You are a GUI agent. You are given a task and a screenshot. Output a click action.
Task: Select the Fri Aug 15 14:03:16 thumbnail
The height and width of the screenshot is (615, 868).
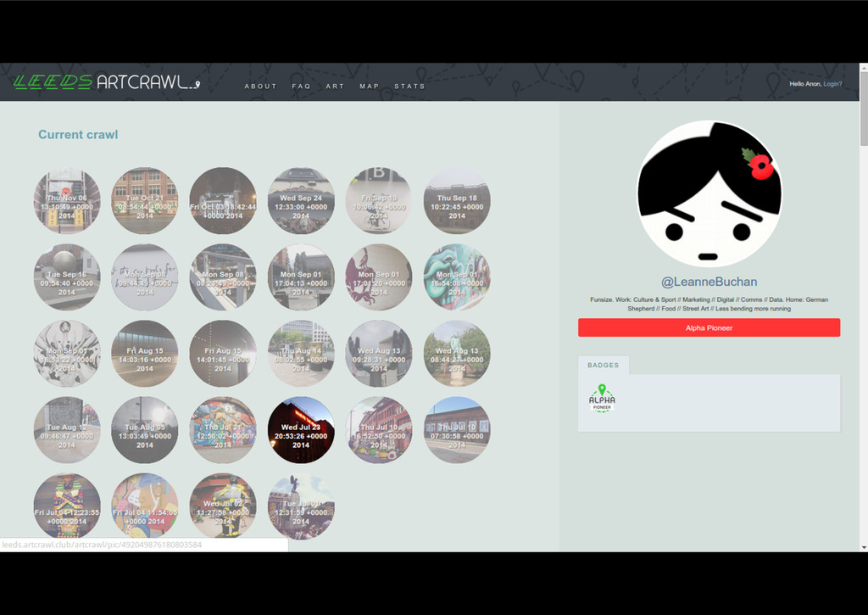coord(144,354)
